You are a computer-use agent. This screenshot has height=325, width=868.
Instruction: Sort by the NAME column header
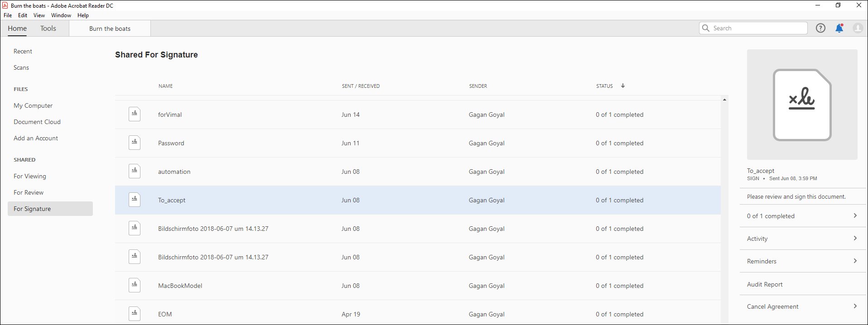point(165,86)
